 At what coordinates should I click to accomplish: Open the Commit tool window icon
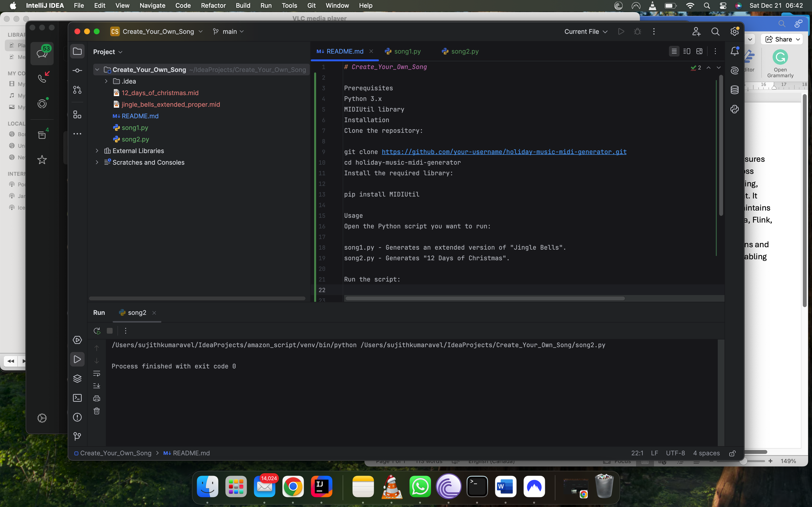[x=77, y=70]
